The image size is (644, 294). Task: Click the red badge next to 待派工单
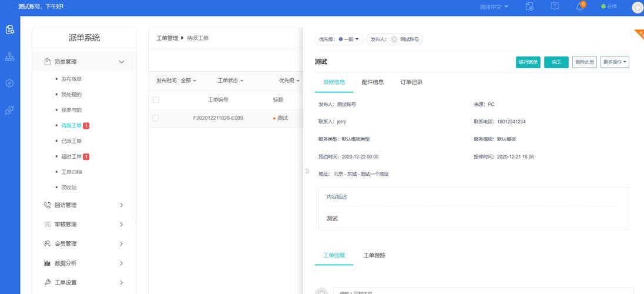point(86,125)
